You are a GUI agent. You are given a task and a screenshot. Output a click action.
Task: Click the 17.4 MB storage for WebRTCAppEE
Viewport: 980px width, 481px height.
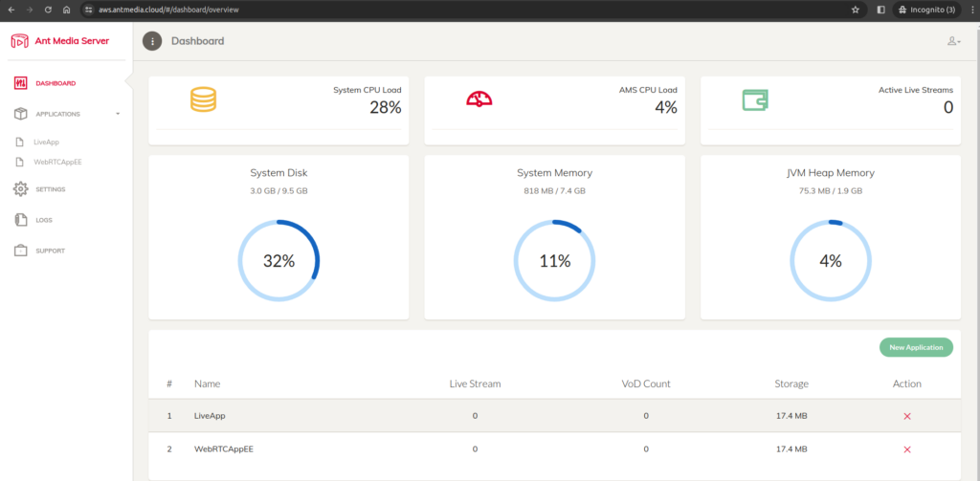pos(791,449)
